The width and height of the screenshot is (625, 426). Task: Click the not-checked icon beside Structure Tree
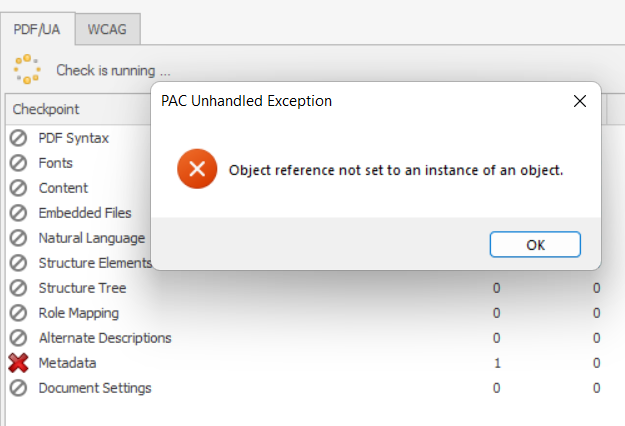pyautogui.click(x=18, y=288)
